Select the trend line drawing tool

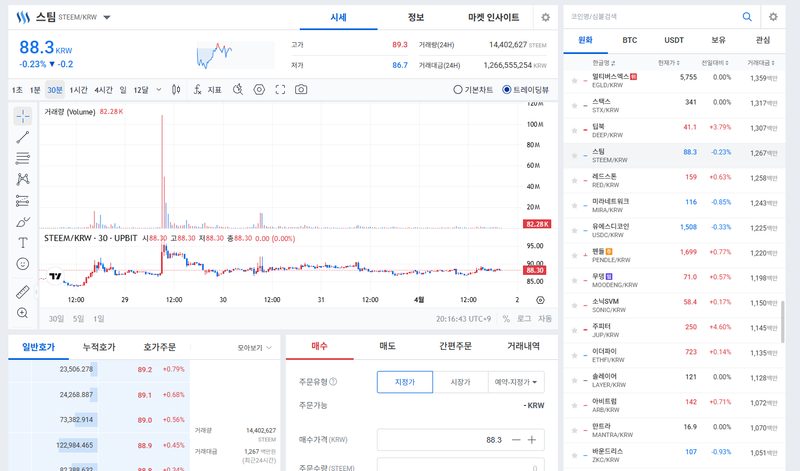pyautogui.click(x=22, y=137)
